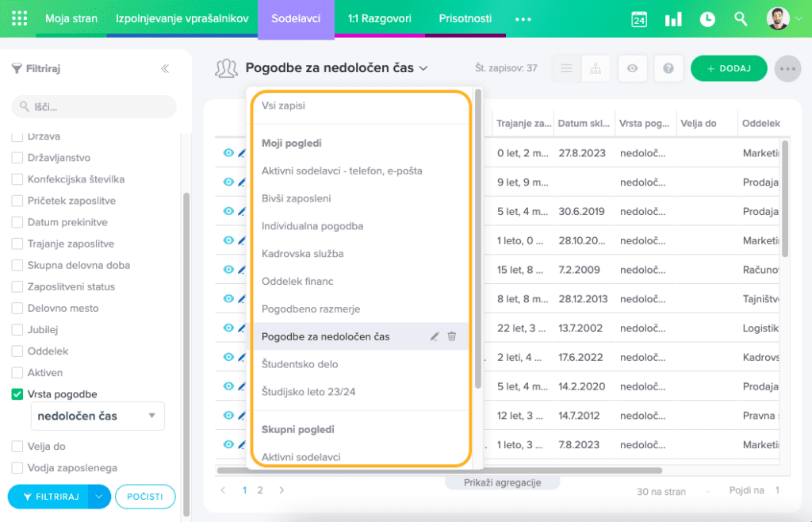Click the help question mark button

tap(668, 68)
